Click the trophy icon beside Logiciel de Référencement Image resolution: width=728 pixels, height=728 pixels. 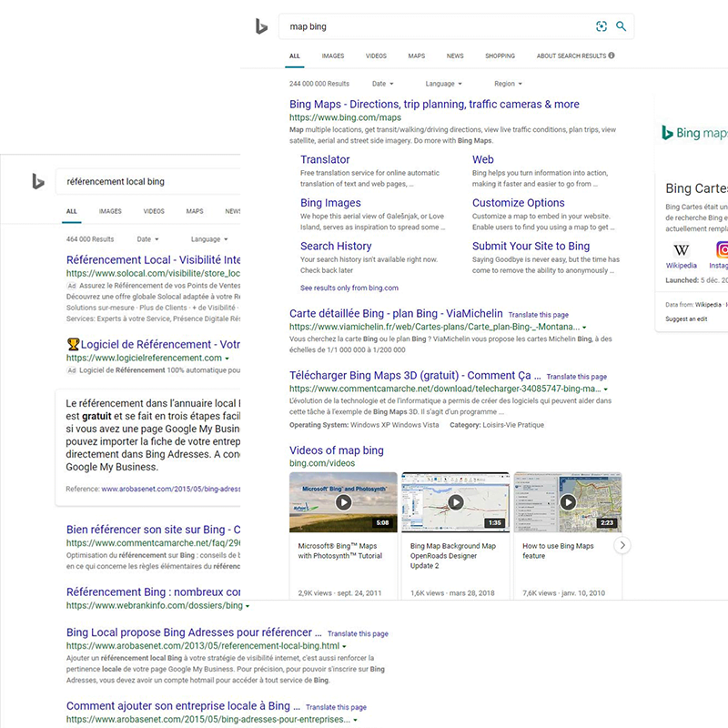[73, 345]
